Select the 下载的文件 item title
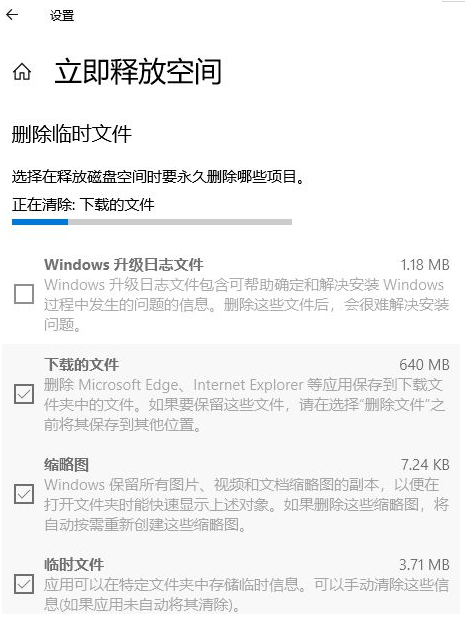Screen dimensions: 465x623 point(81,364)
